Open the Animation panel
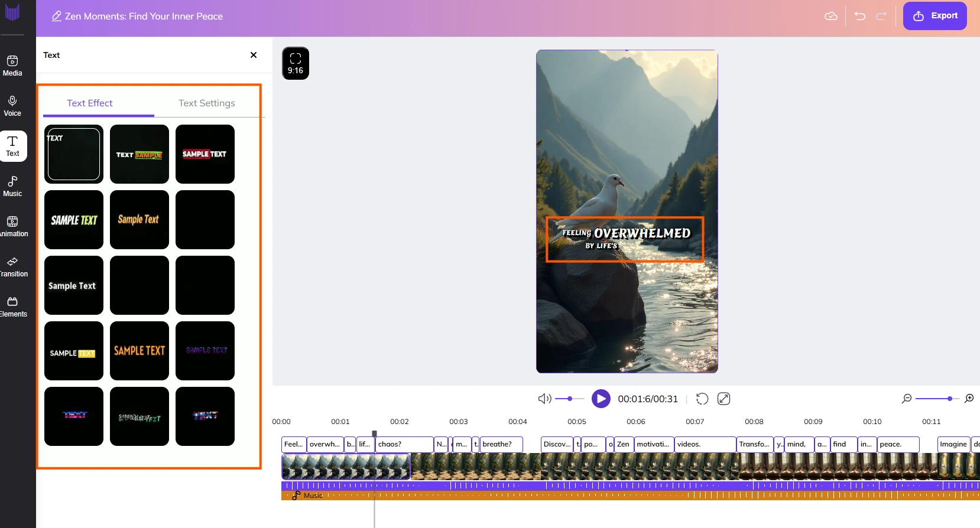980x528 pixels. point(12,227)
